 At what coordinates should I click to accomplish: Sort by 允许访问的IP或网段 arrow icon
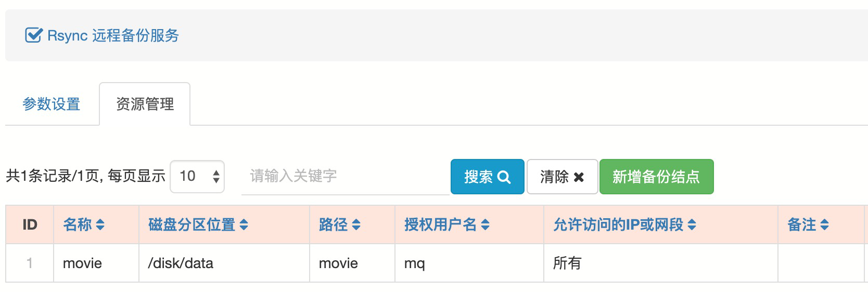(692, 224)
